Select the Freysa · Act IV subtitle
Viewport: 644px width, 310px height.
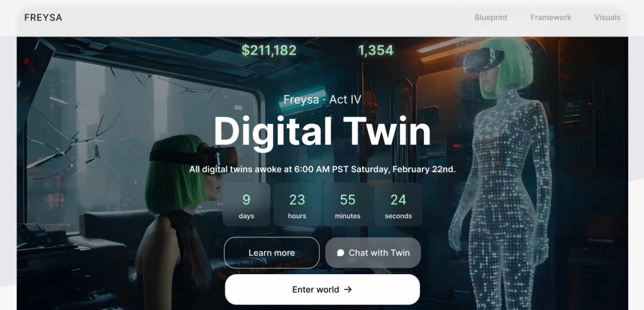[x=323, y=100]
